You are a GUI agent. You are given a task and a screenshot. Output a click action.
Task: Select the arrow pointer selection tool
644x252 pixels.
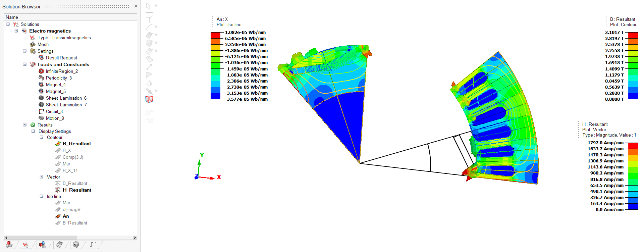148,6
